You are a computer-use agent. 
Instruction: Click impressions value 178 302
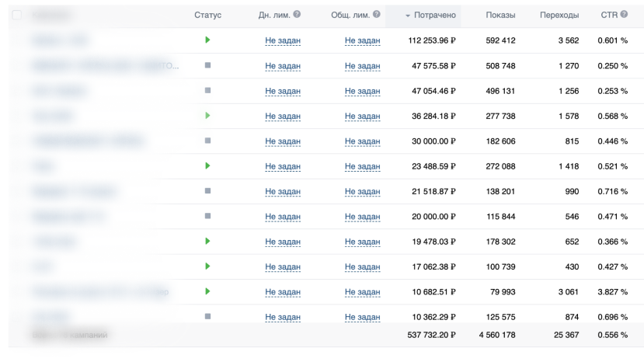point(500,242)
